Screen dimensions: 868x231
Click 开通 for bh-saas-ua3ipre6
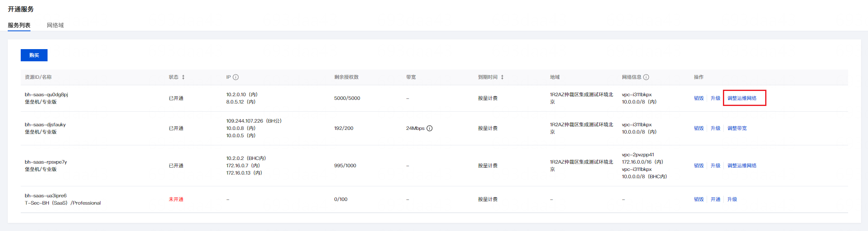[x=715, y=199]
